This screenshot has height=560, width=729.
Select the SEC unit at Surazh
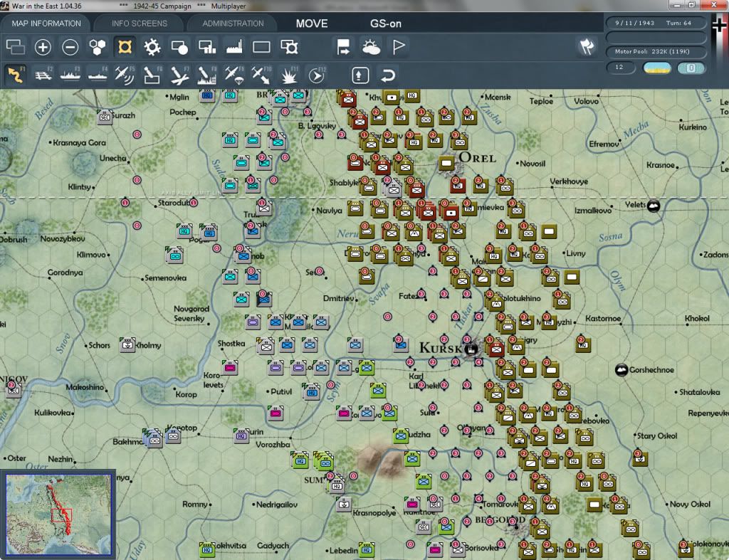tap(105, 117)
